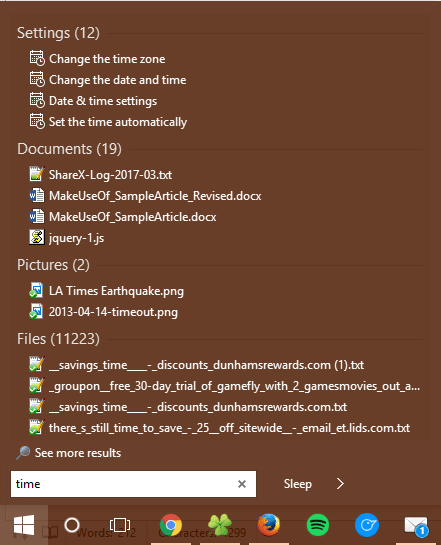Open __savings_time dunhamsrewards.com (1).txt file

pos(206,365)
